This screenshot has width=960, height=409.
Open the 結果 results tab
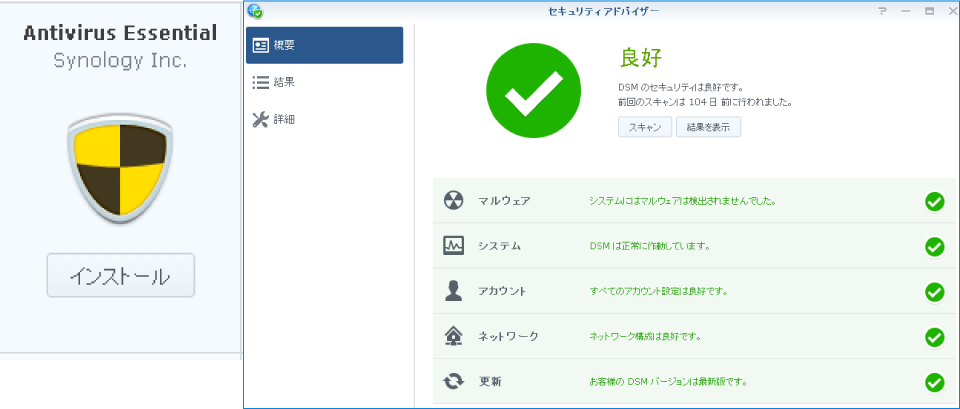[324, 82]
